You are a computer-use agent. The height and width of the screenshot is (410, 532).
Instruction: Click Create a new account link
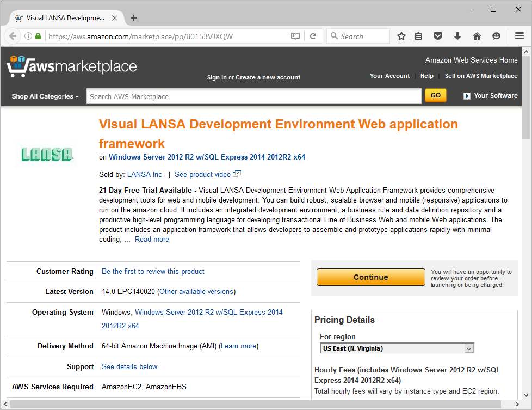[268, 77]
